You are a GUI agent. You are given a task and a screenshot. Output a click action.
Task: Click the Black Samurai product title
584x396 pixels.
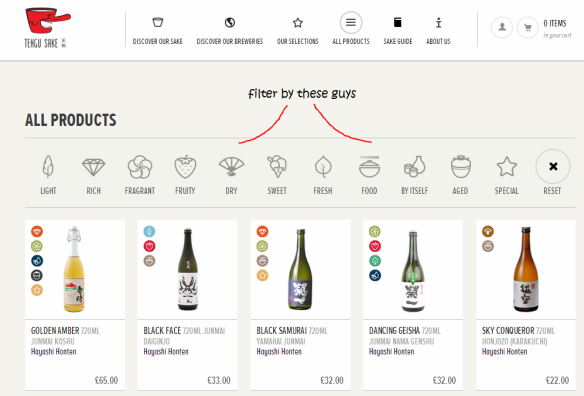(281, 330)
